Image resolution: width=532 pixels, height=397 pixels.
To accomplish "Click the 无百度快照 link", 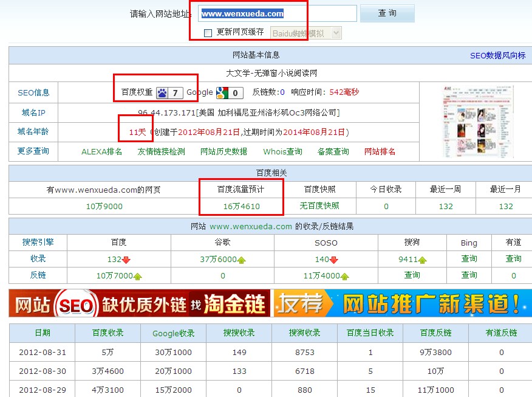I will (x=319, y=206).
